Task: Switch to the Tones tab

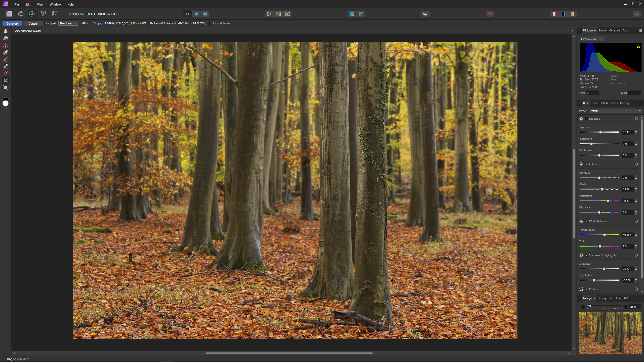Action: tap(614, 103)
